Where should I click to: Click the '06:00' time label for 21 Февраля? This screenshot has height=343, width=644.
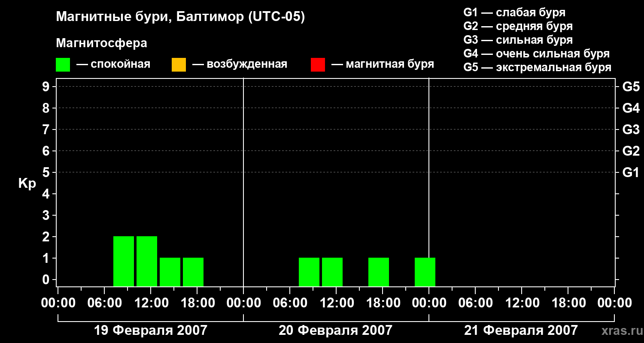pos(475,303)
